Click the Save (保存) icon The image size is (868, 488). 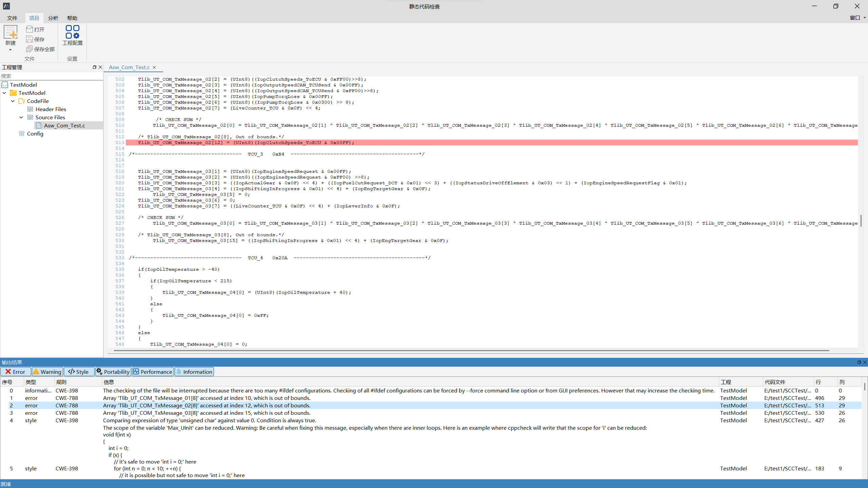(30, 39)
